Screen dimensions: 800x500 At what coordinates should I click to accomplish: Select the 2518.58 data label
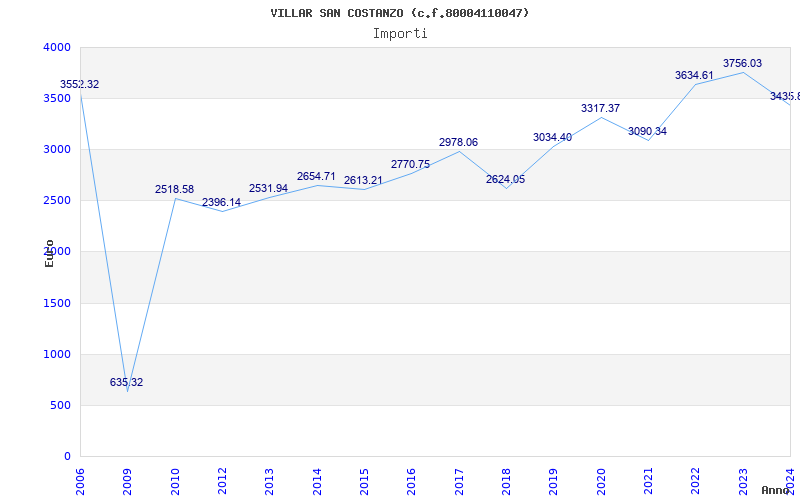(x=174, y=189)
